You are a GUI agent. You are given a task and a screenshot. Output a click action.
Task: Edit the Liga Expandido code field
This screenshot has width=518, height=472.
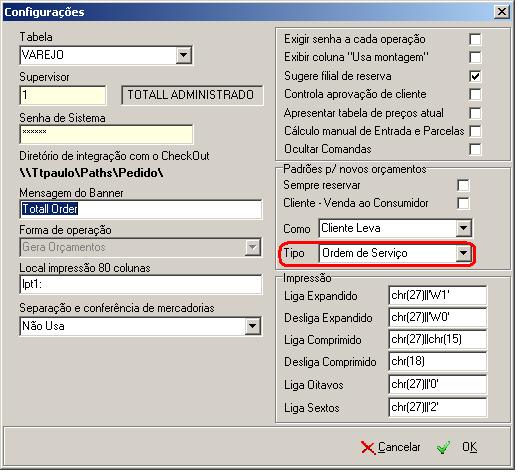437,295
